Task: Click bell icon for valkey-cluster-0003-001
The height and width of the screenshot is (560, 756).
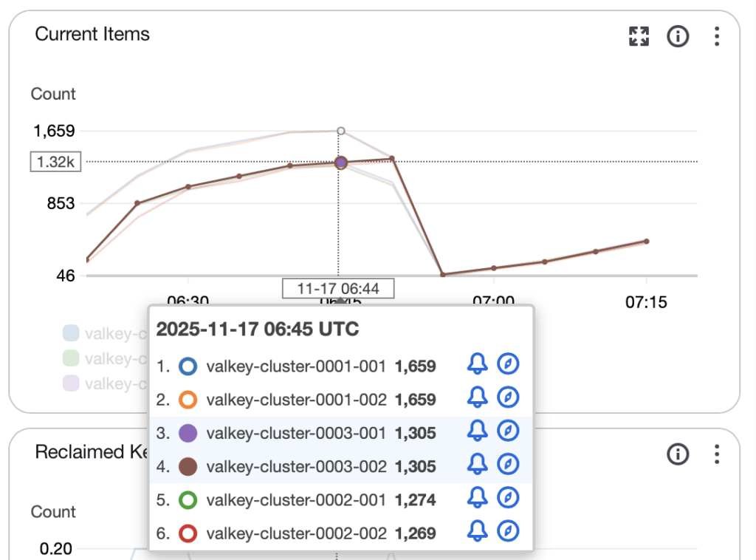Action: tap(478, 432)
